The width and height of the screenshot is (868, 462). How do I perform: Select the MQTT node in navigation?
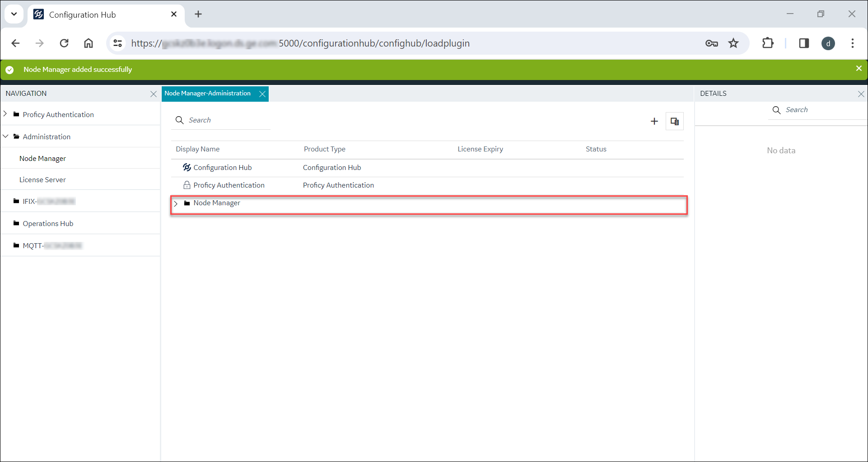click(x=52, y=245)
